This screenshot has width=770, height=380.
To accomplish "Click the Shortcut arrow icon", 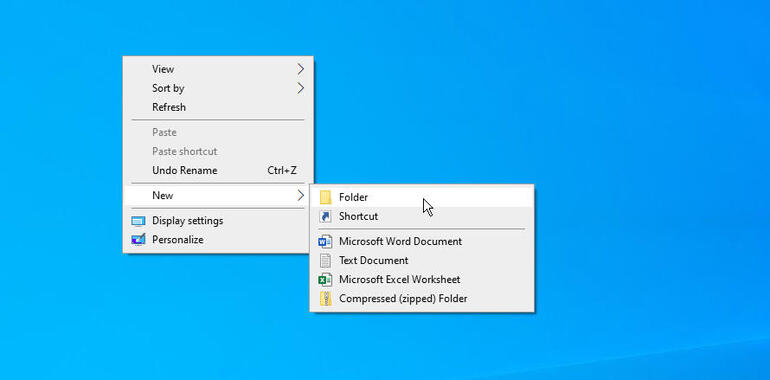I will [x=325, y=217].
